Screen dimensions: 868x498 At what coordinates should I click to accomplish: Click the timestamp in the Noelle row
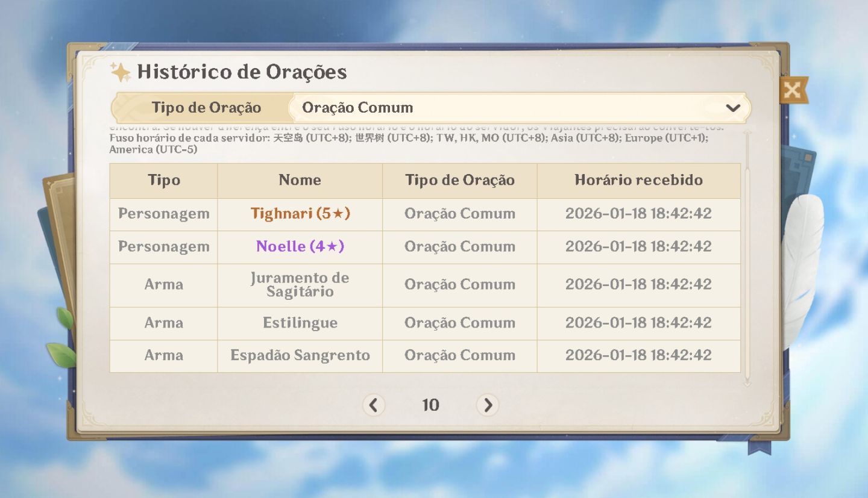[639, 247]
